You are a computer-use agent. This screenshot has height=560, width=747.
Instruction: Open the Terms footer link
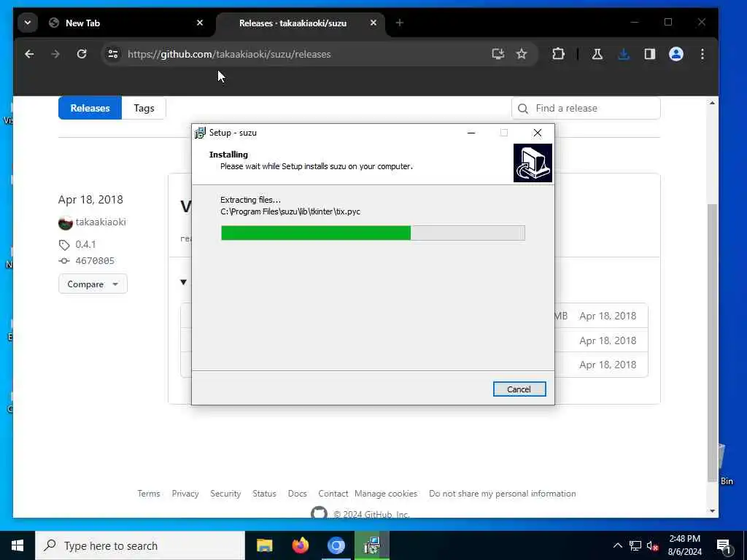(x=149, y=494)
